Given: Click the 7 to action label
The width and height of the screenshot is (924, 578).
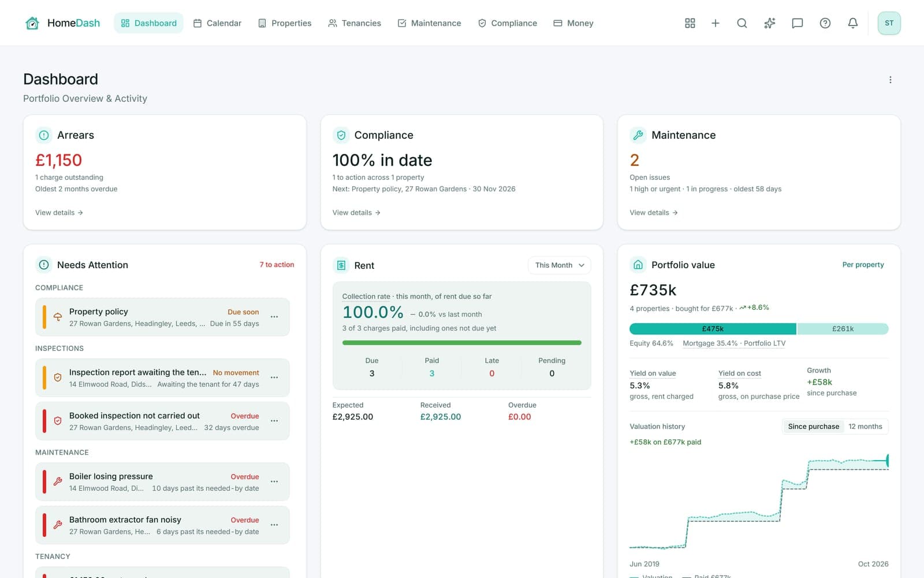Looking at the screenshot, I should [277, 265].
